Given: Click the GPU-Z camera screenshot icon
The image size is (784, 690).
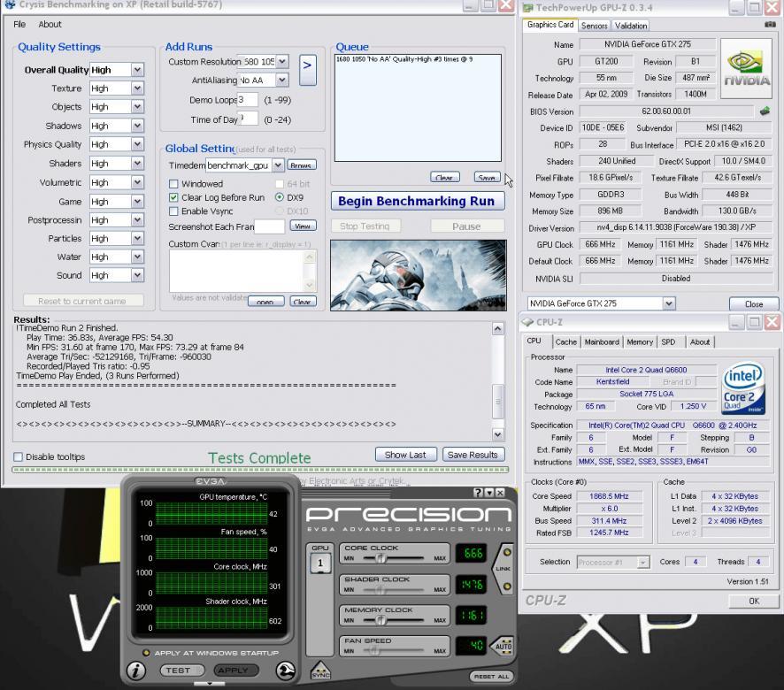Looking at the screenshot, I should [770, 24].
